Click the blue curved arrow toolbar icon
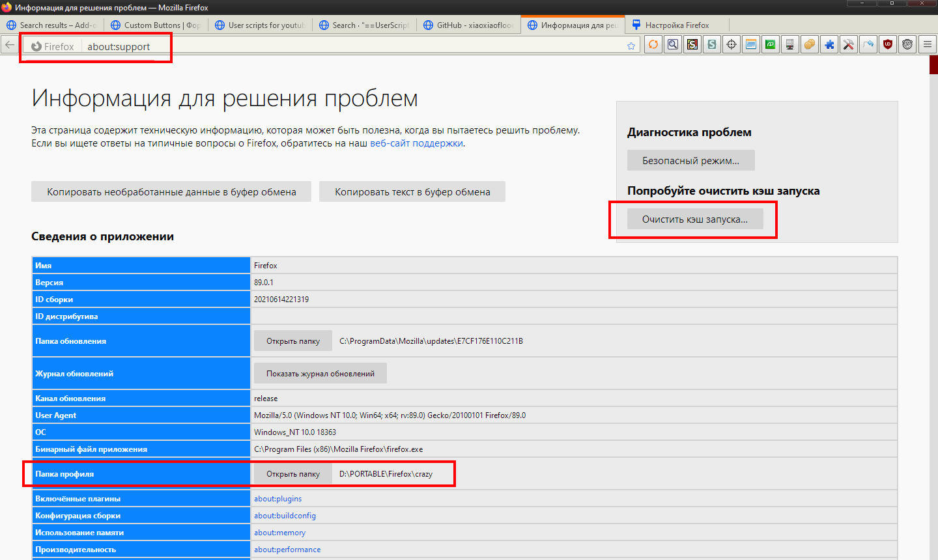938x560 pixels. coord(868,45)
